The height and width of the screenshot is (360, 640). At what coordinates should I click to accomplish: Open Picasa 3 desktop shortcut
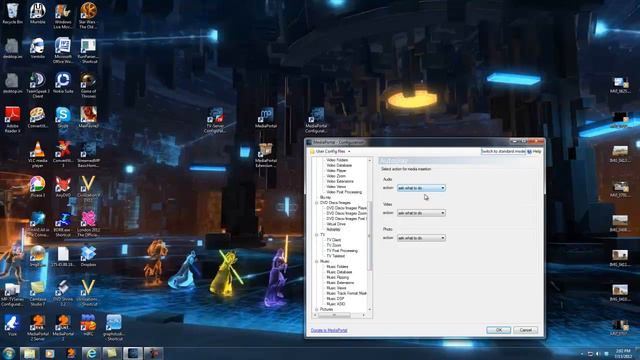click(38, 187)
